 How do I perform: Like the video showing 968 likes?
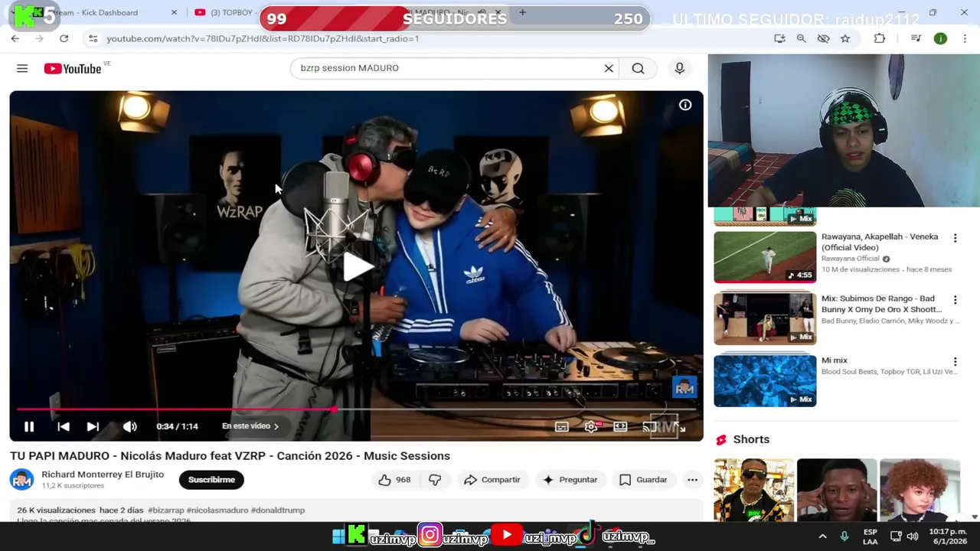pos(394,480)
